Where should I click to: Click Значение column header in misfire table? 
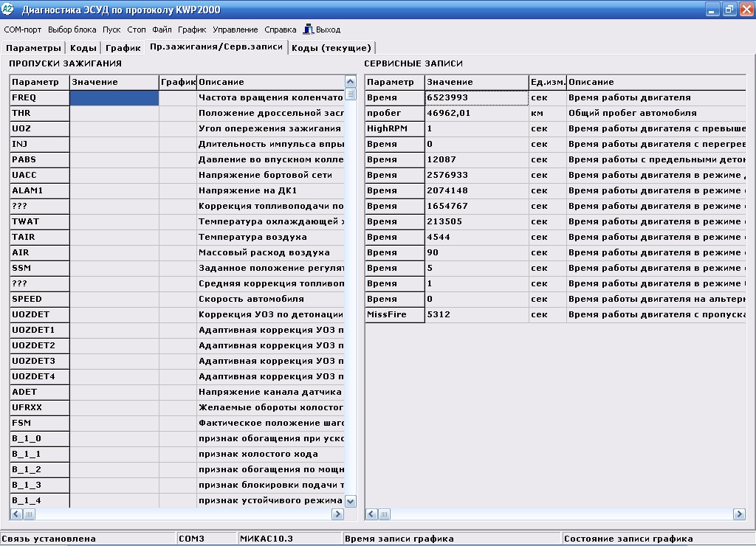pos(114,82)
